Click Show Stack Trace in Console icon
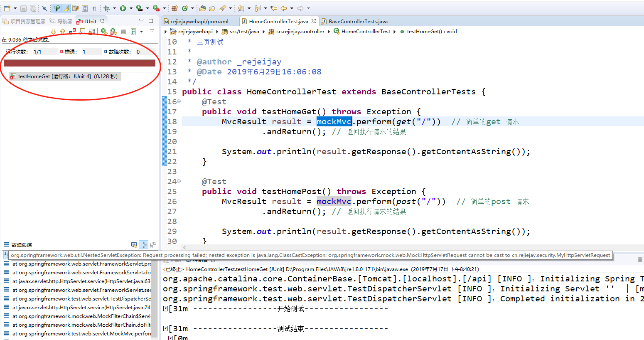Viewport: 644px width, 340px height. pos(134,245)
